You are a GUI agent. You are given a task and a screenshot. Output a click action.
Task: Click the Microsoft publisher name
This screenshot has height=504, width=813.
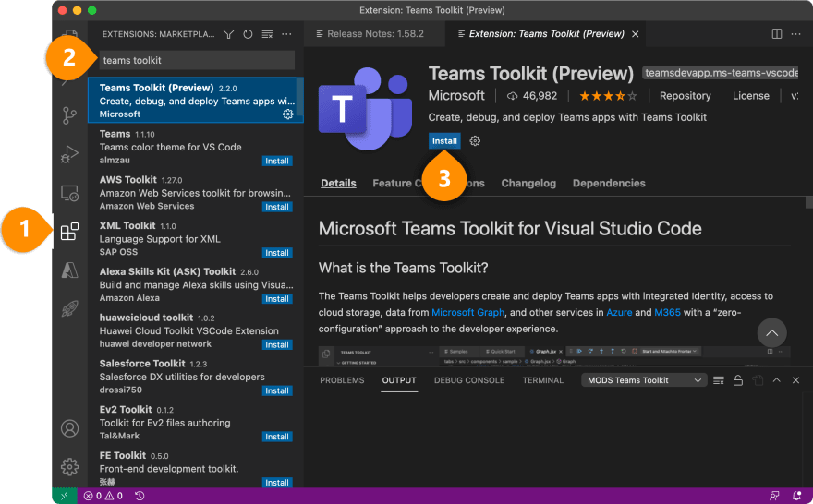click(456, 96)
